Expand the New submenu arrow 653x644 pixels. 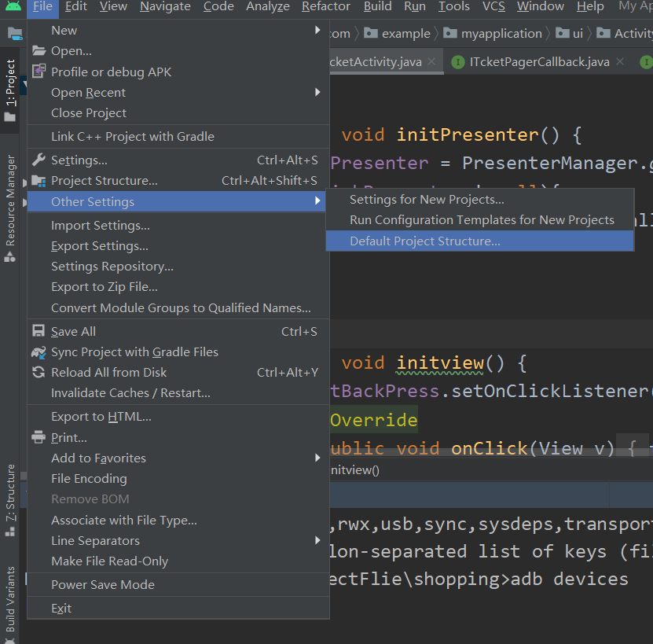click(317, 30)
